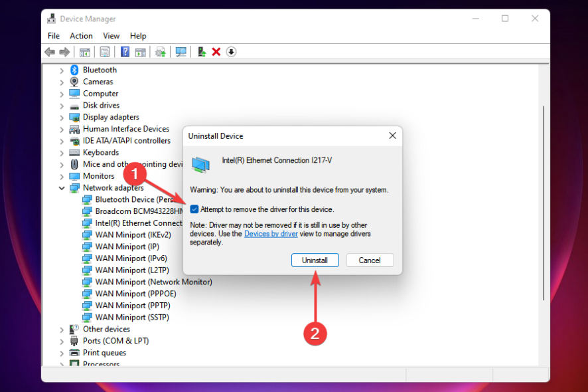Open the Action menu

(81, 35)
